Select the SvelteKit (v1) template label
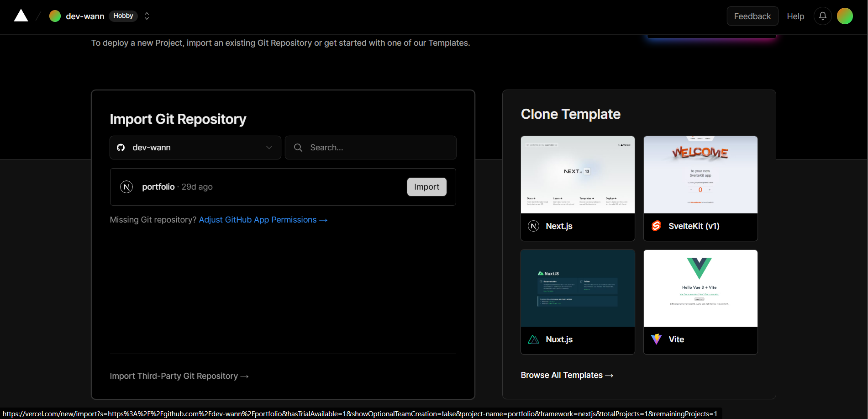This screenshot has height=419, width=868. [694, 226]
